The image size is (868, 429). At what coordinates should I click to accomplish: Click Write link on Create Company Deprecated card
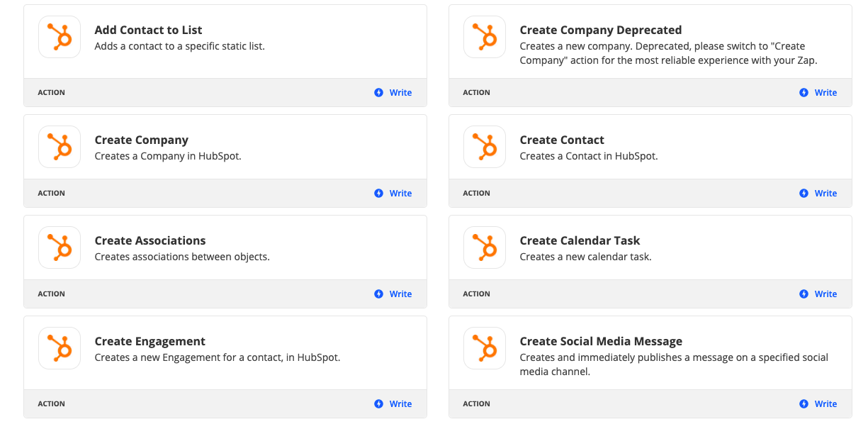point(825,93)
